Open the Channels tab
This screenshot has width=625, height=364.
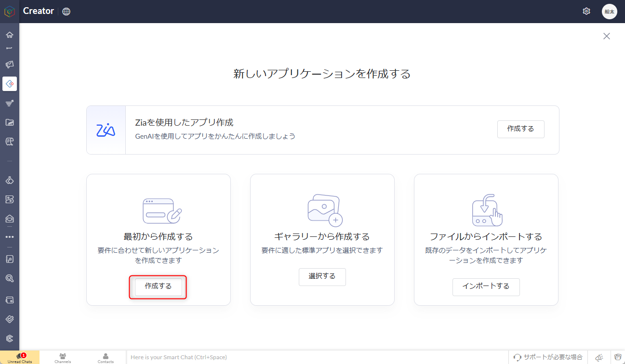[x=63, y=357]
